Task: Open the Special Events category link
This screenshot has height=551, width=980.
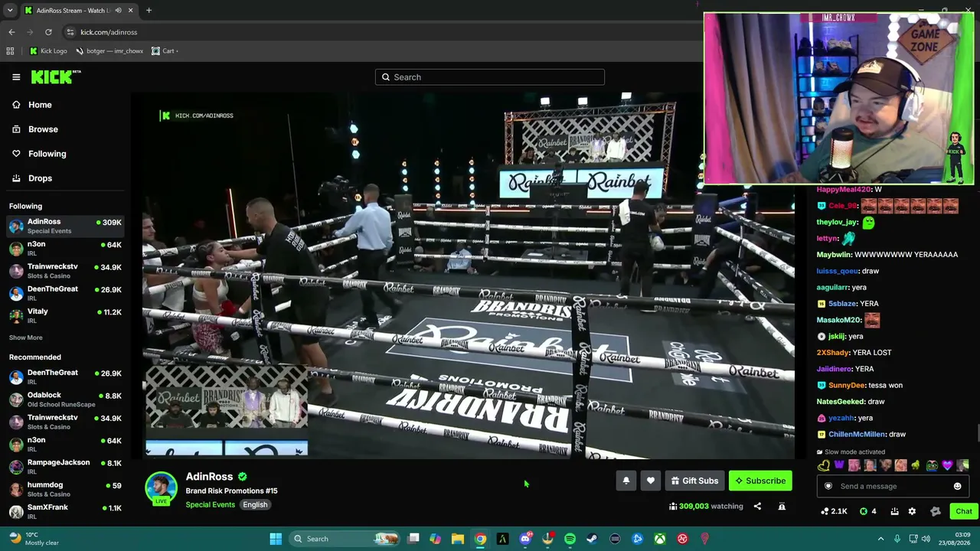Action: point(210,504)
